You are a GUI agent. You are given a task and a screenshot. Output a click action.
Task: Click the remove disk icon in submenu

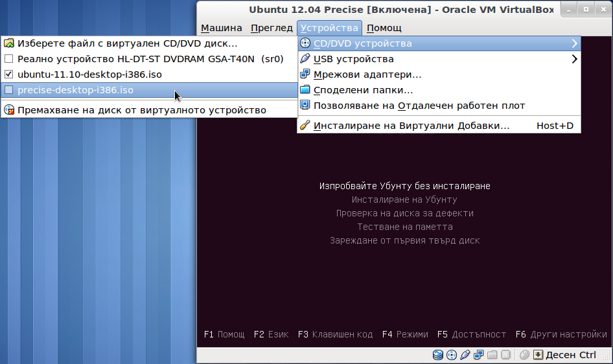9,110
